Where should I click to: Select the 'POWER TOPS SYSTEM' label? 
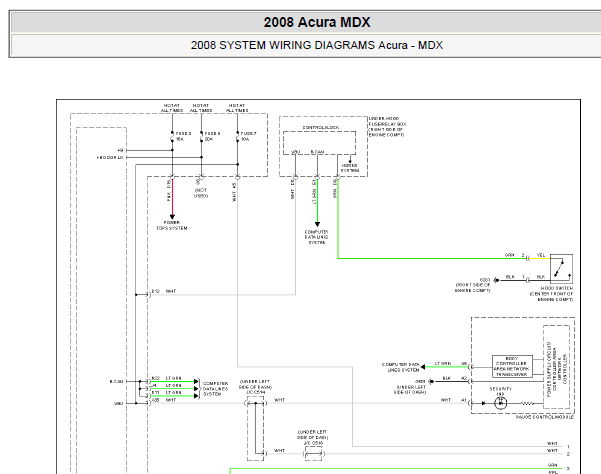point(172,225)
